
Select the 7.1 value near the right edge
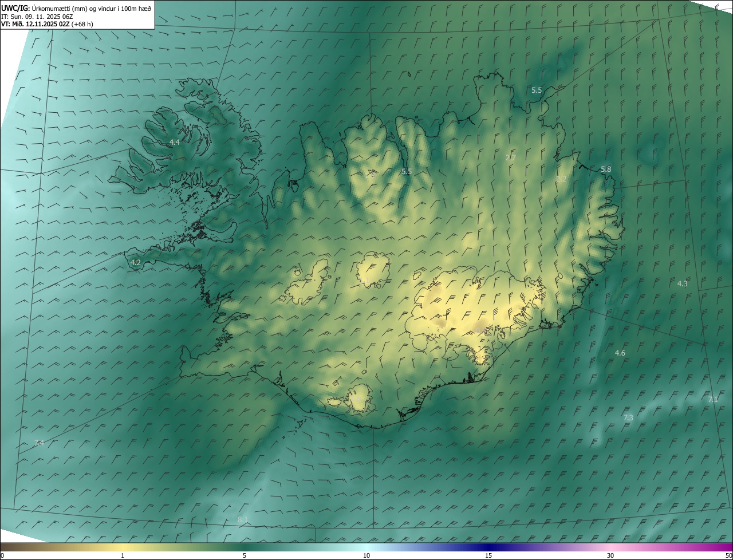(713, 400)
